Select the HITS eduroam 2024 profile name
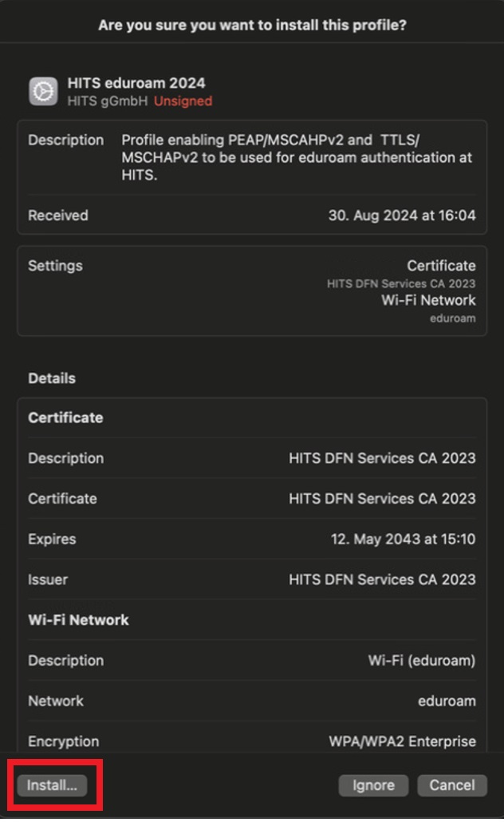 [x=136, y=84]
